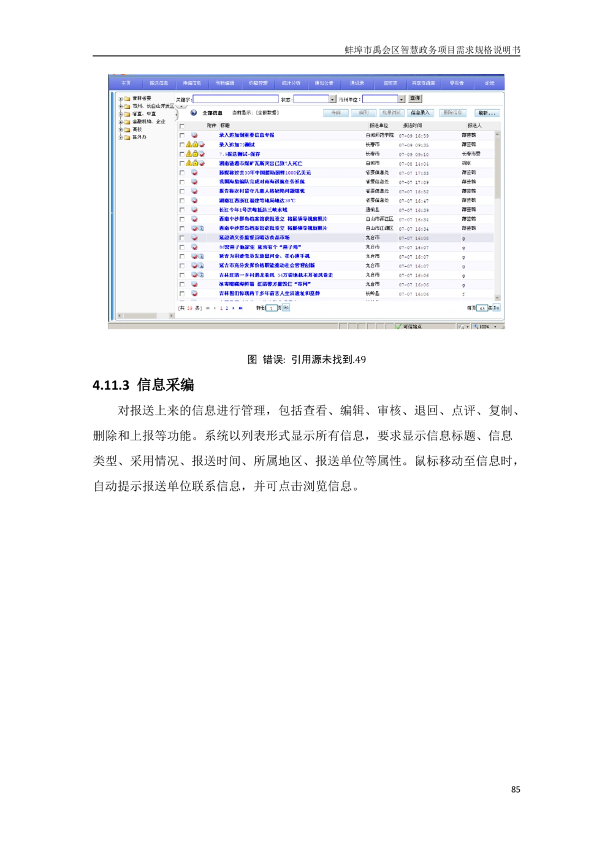Go to the first page using pagination arrow
The width and height of the screenshot is (613, 868).
(x=208, y=308)
